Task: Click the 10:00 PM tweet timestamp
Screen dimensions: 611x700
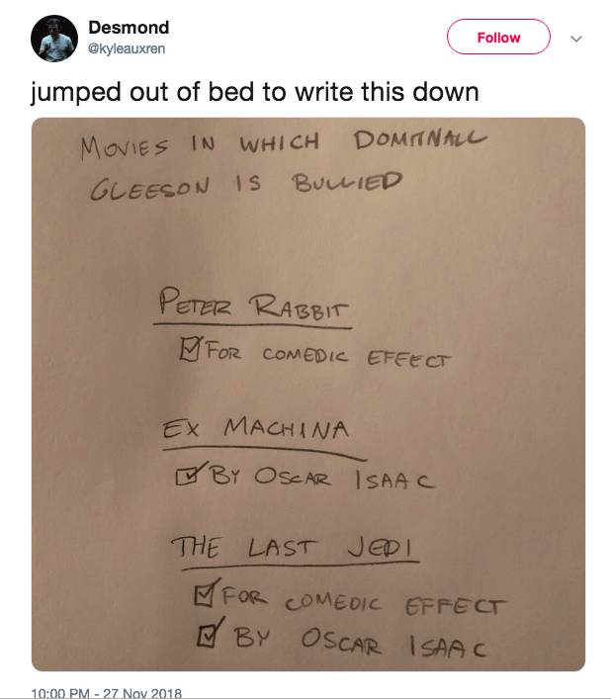Action: pyautogui.click(x=107, y=693)
